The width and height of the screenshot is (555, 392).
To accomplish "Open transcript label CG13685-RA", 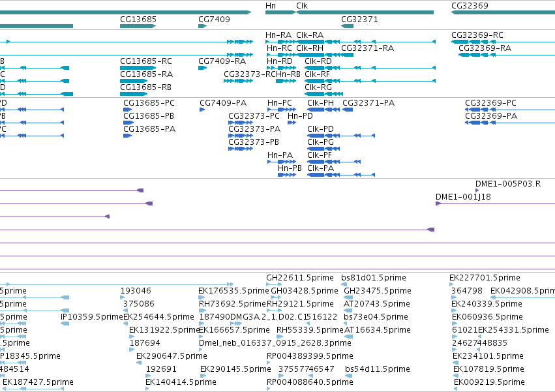I will [146, 74].
